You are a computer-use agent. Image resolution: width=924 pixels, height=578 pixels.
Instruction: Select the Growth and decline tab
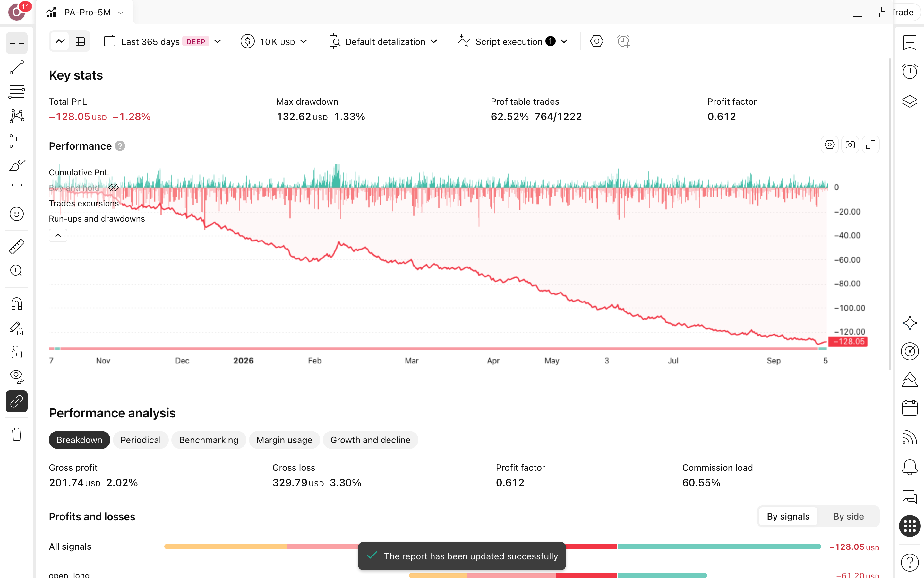[370, 440]
